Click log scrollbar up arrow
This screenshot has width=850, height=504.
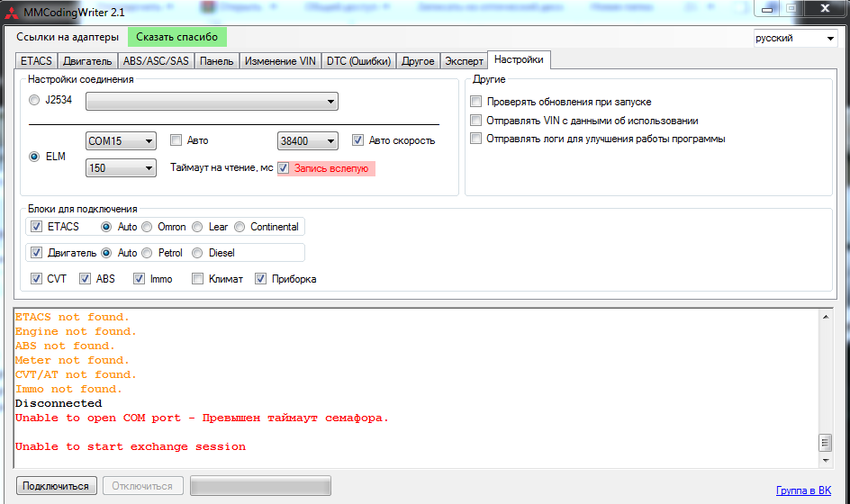pyautogui.click(x=826, y=317)
